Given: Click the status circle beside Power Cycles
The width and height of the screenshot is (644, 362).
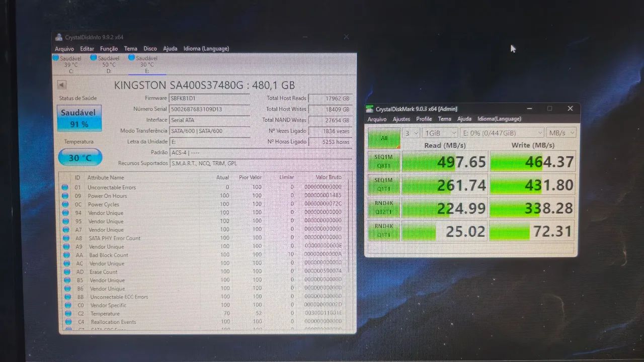Looking at the screenshot, I should (65, 204).
